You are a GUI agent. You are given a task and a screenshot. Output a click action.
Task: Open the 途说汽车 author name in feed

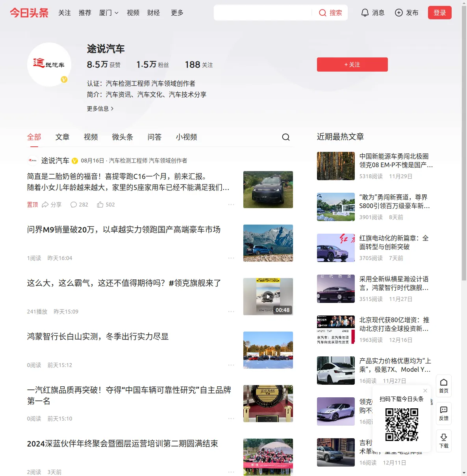tap(55, 161)
